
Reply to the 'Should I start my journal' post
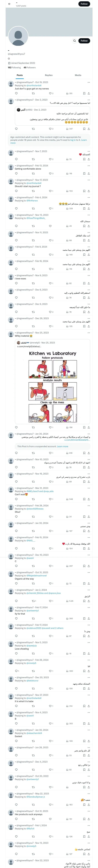click(x=16, y=191)
